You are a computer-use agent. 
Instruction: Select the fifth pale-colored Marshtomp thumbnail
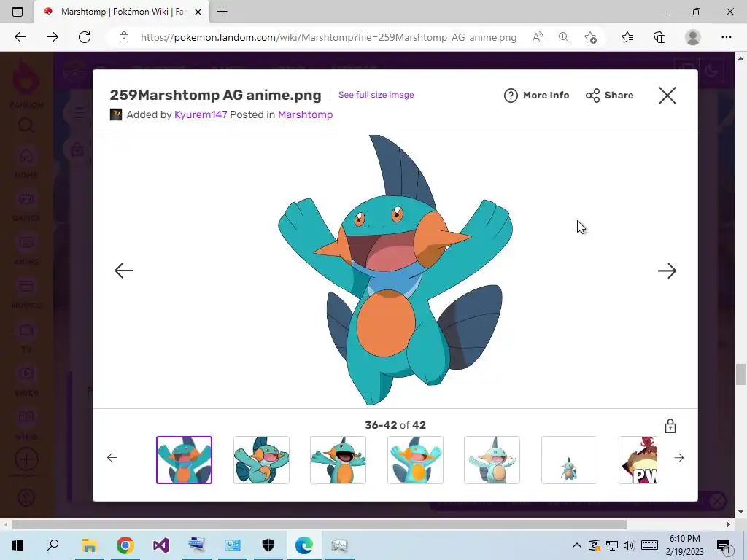(492, 460)
